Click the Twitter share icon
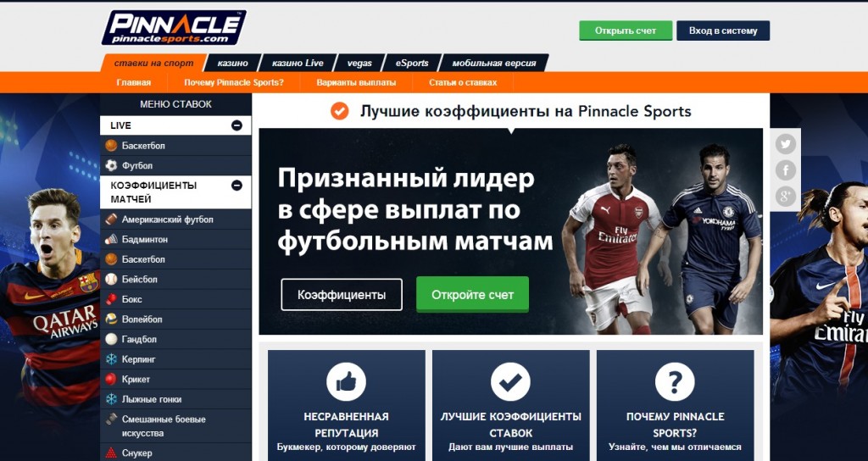This screenshot has width=868, height=461. [x=785, y=144]
